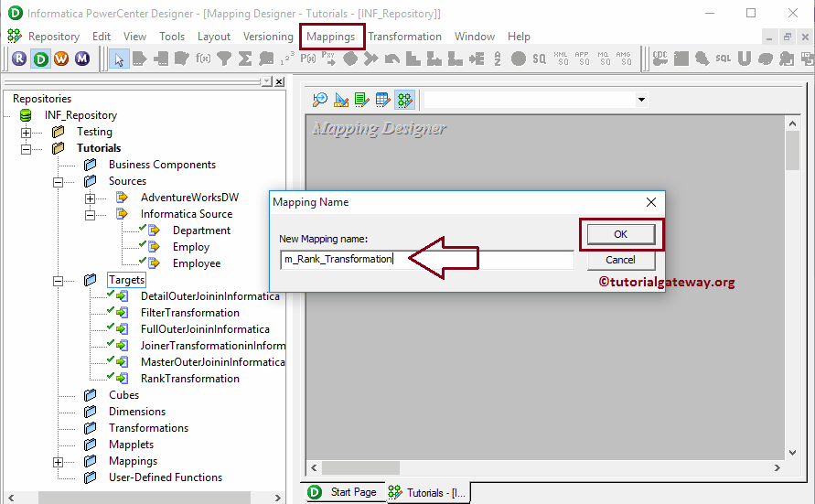
Task: Select the Employ source
Action: [x=191, y=247]
